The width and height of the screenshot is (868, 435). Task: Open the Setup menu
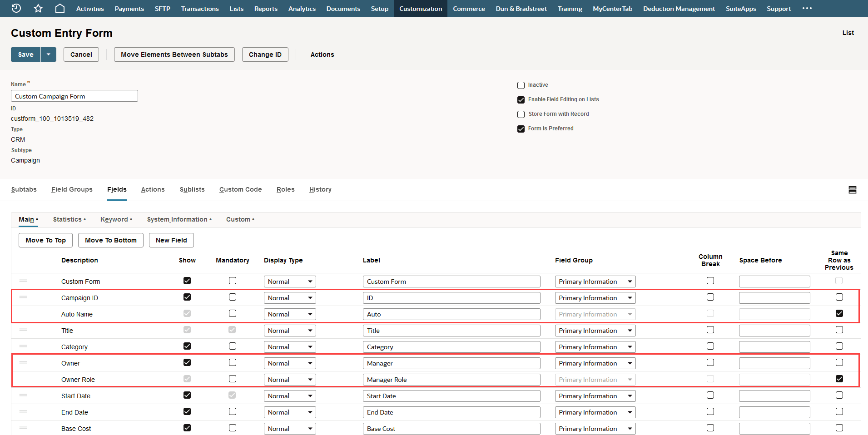click(x=379, y=8)
